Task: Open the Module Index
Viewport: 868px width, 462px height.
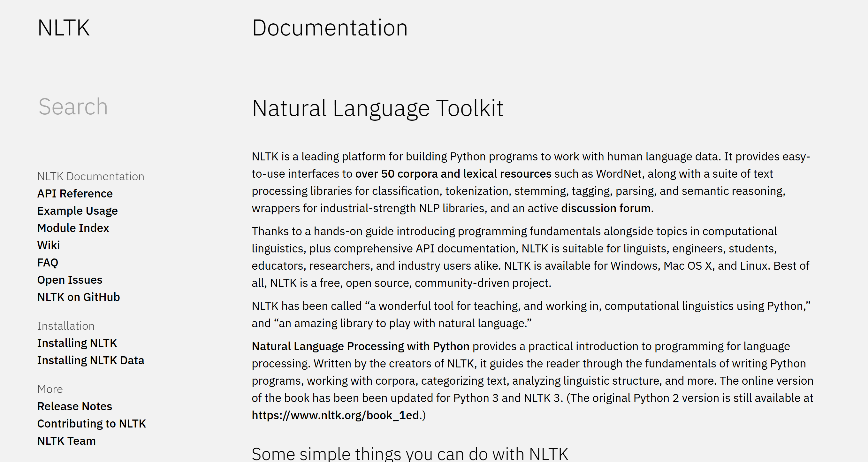Action: [73, 228]
